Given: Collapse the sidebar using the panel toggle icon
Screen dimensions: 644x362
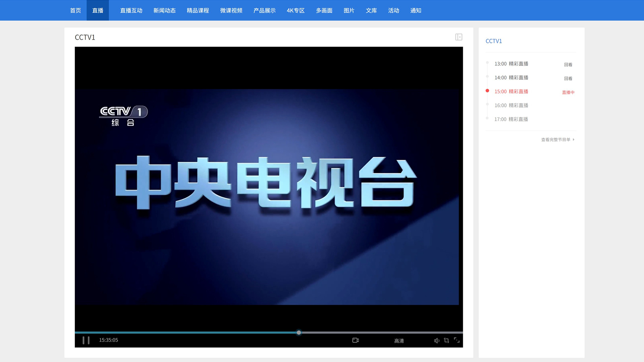Looking at the screenshot, I should point(459,37).
